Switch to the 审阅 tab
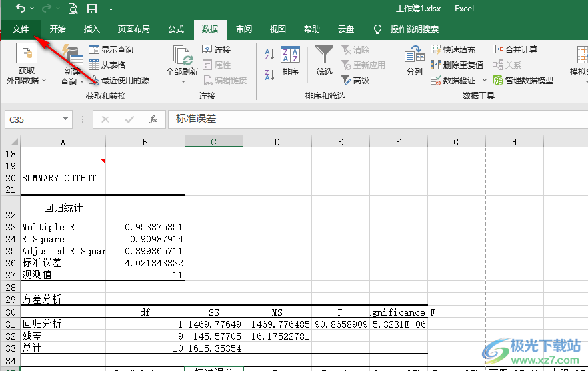The width and height of the screenshot is (588, 371). tap(244, 29)
